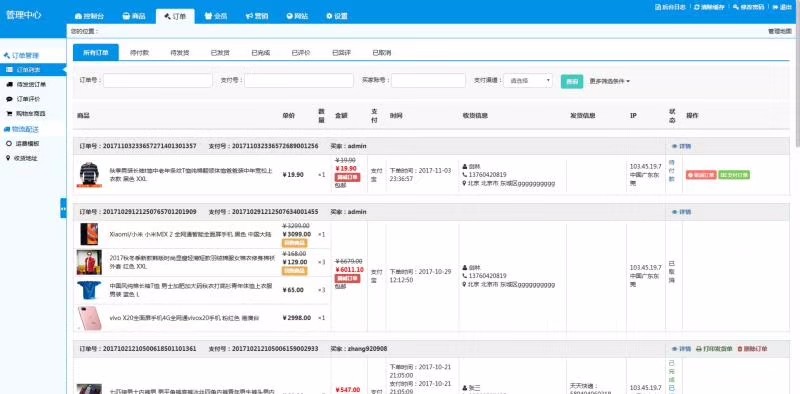Open the 支付渠道 payment channel dropdown
Image resolution: width=800 pixels, height=394 pixels.
point(528,81)
